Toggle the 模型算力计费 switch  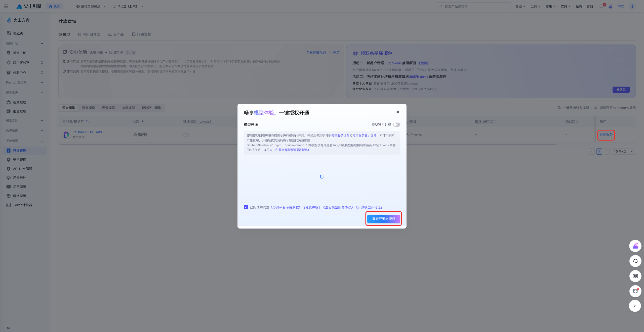tap(396, 125)
